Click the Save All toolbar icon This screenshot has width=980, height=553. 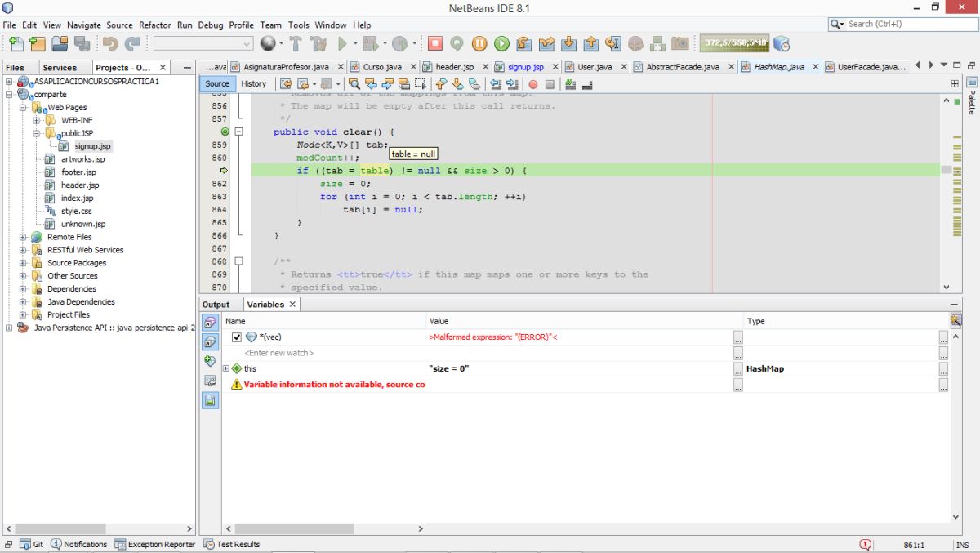(x=82, y=43)
